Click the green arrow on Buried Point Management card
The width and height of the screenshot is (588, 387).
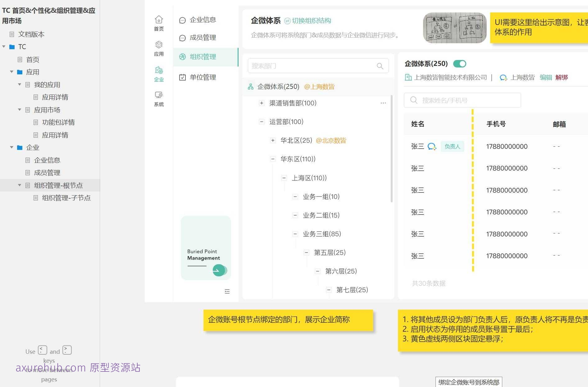pos(219,270)
